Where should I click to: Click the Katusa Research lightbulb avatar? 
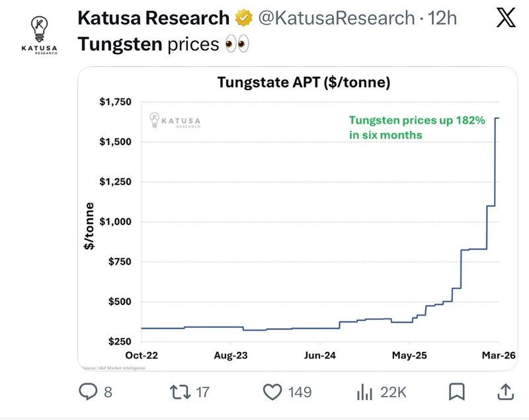(x=38, y=32)
